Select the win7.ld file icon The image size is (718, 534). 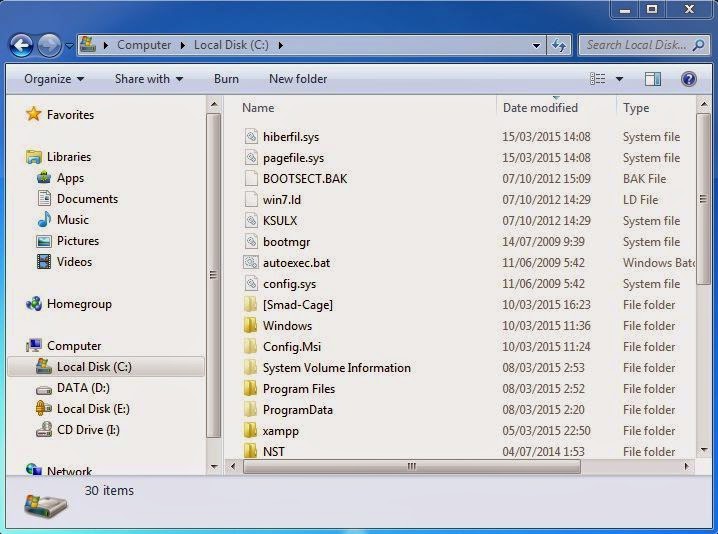point(251,199)
